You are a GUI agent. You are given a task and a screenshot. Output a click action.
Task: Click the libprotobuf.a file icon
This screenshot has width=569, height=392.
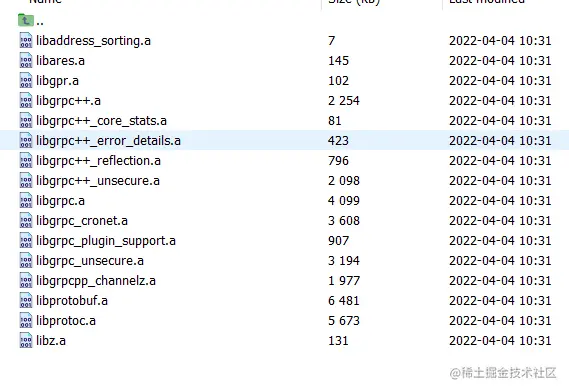(26, 301)
